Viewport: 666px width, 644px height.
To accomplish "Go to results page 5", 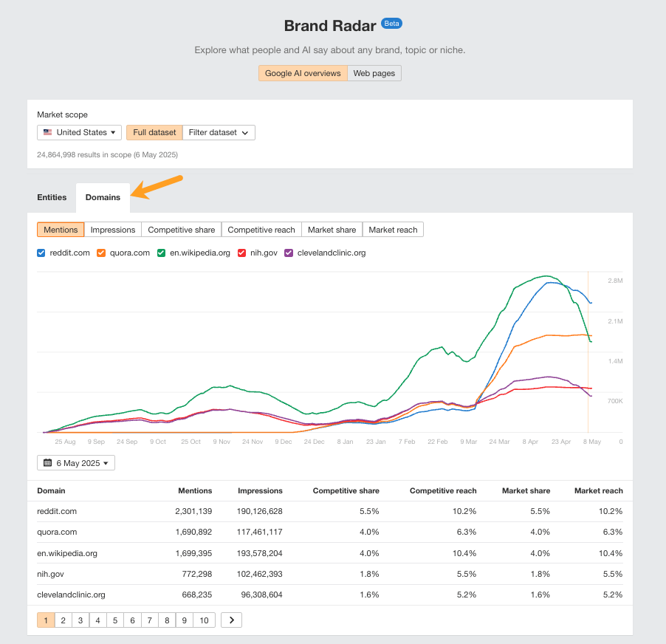I will tap(114, 620).
